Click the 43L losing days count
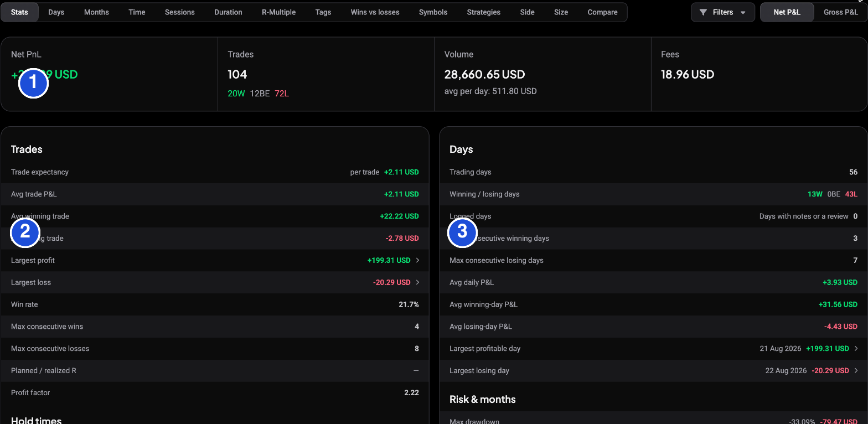 tap(851, 194)
